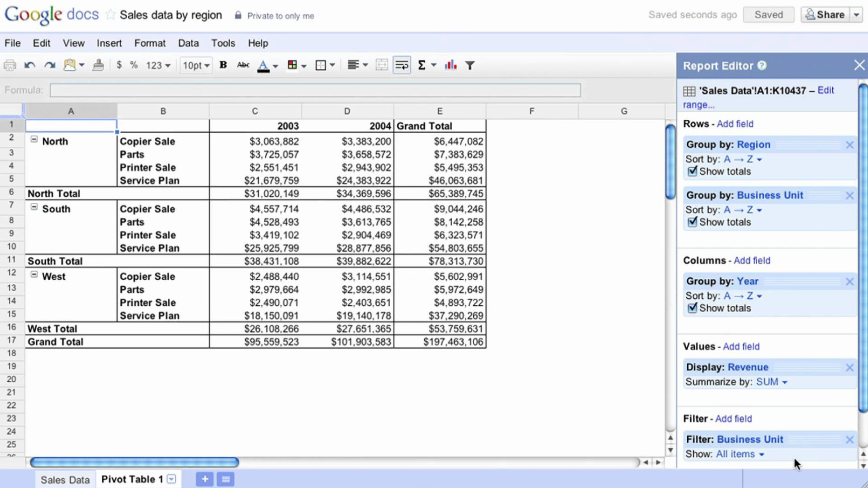Enable text wrapping
868x488 pixels.
pos(401,65)
